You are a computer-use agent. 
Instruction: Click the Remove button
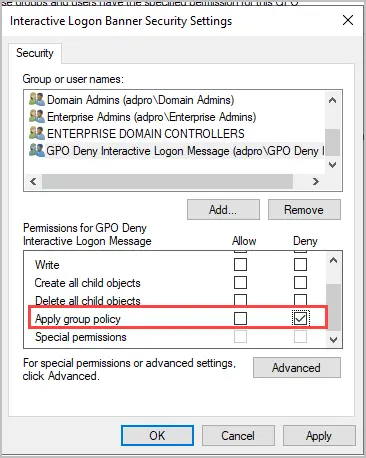(x=304, y=210)
